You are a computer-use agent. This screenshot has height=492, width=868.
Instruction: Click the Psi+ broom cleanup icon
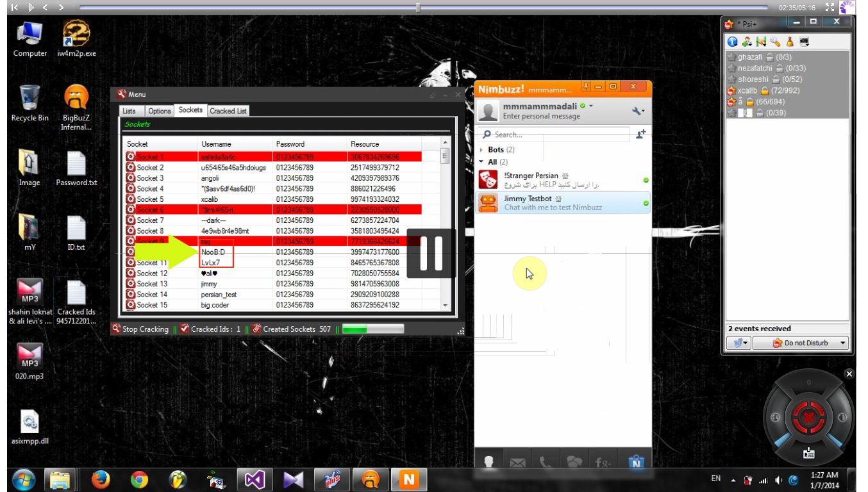pyautogui.click(x=789, y=42)
